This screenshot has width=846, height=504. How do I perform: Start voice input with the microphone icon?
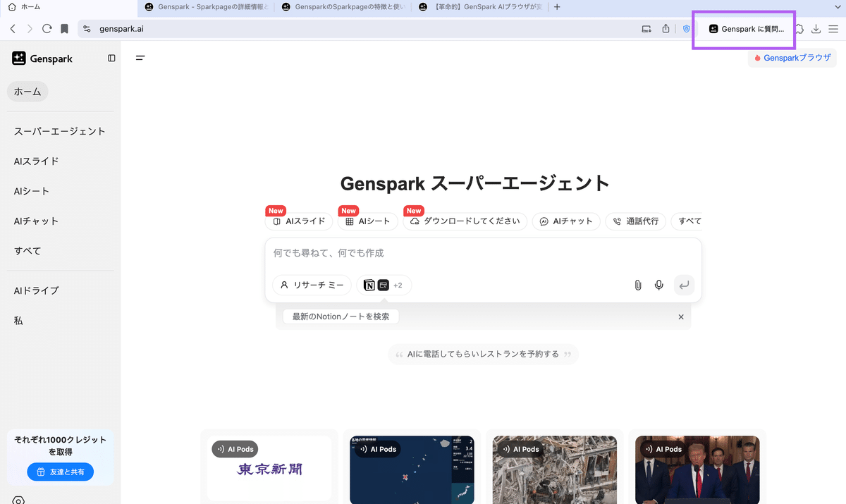tap(658, 285)
